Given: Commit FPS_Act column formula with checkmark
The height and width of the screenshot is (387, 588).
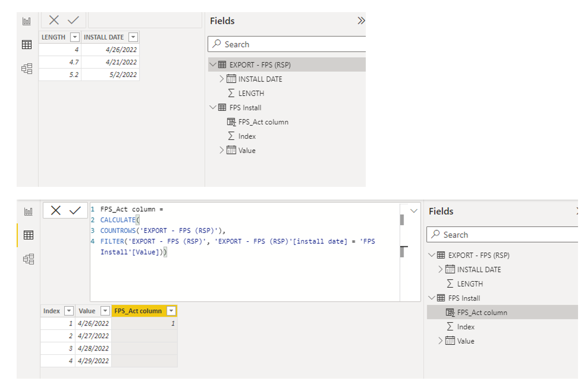Looking at the screenshot, I should point(75,210).
